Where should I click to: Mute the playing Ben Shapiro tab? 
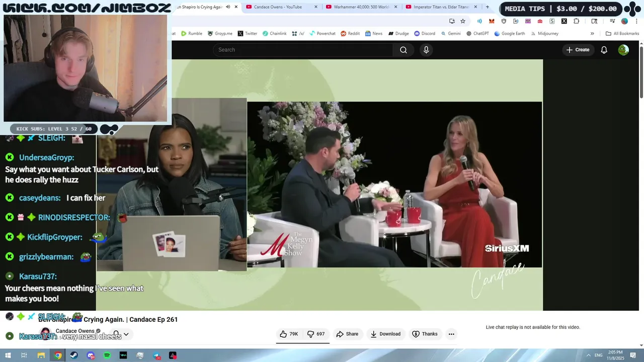pos(228,7)
